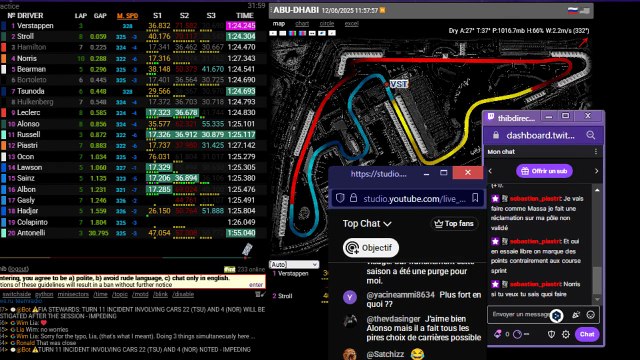This screenshot has height=360, width=640.
Task: Click the red wind direction arrow
Action: (583, 42)
